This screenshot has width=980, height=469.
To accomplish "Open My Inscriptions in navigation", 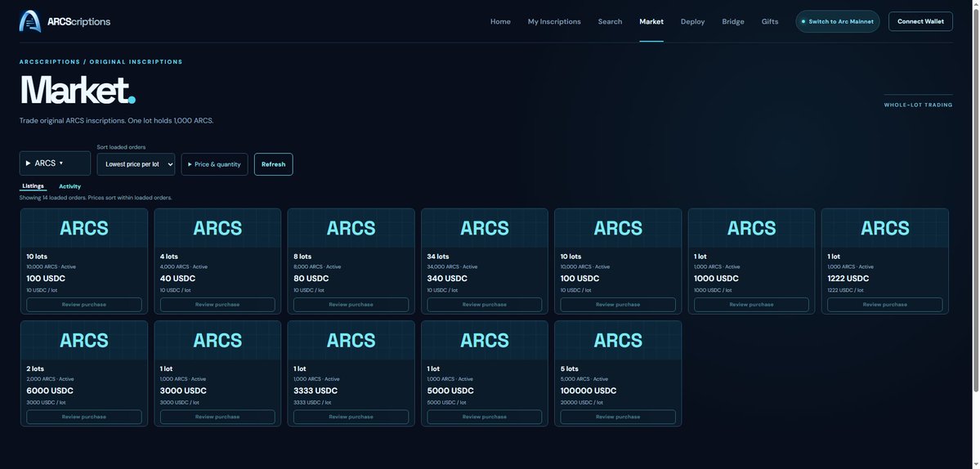I will pos(553,21).
